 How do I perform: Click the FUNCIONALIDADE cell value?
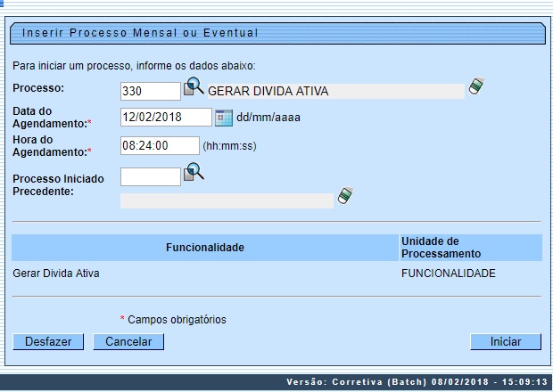[449, 274]
